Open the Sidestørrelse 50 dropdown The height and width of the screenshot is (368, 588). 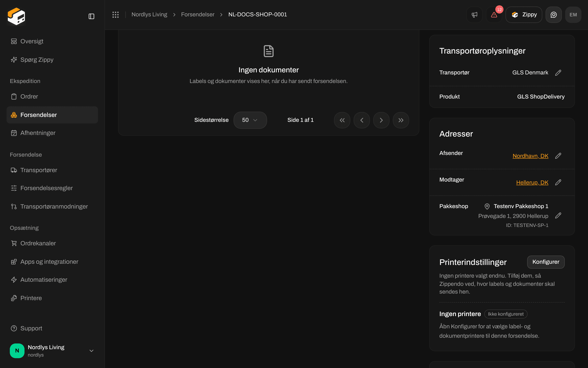coord(250,120)
